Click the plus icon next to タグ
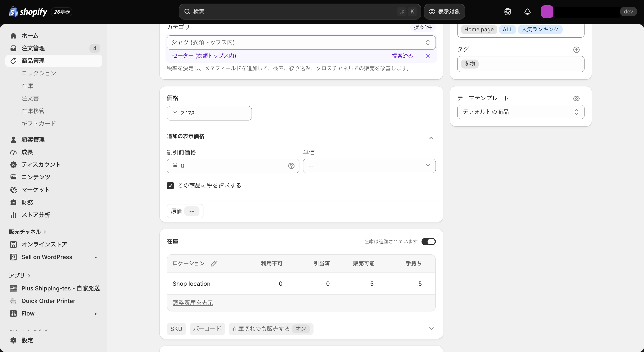Screen dimensions: 644x352 tap(576, 50)
